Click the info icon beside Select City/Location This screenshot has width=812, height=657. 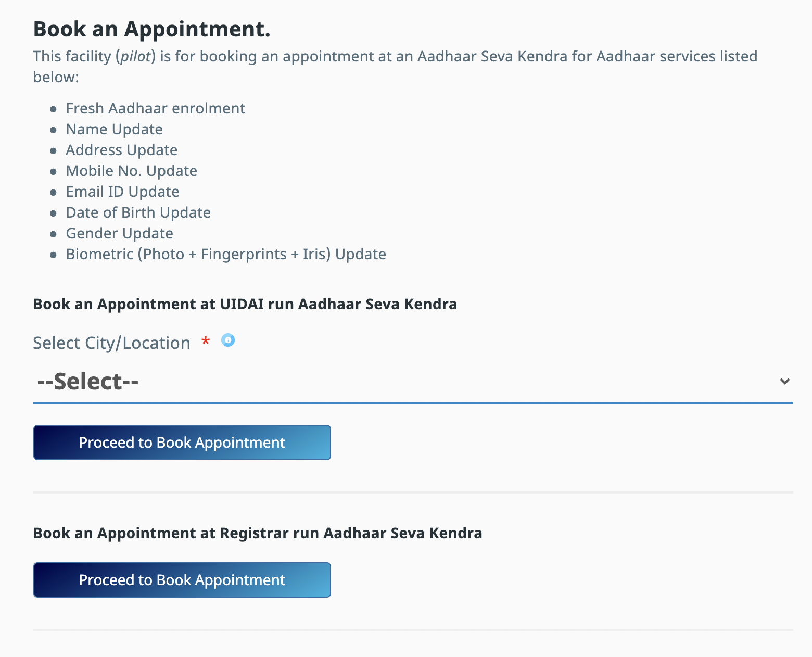228,340
